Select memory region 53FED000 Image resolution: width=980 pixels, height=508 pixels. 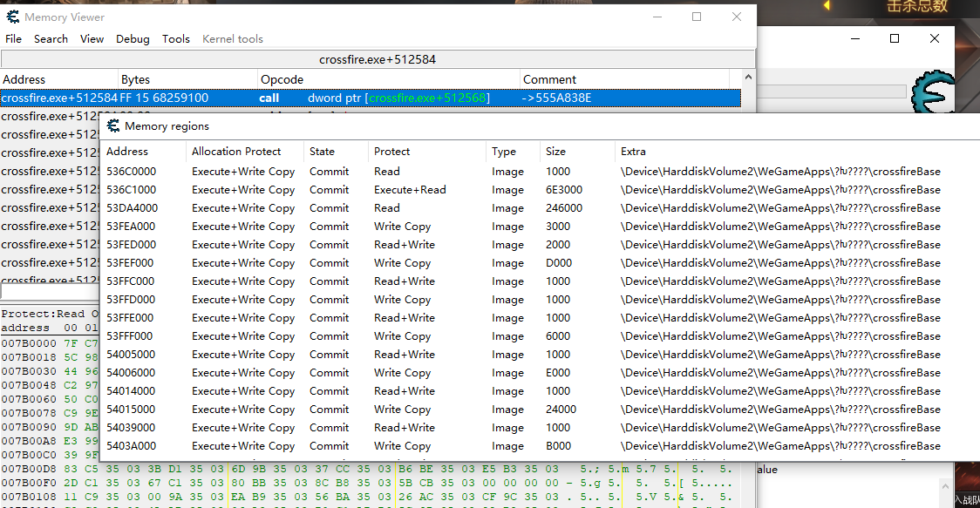click(x=132, y=244)
